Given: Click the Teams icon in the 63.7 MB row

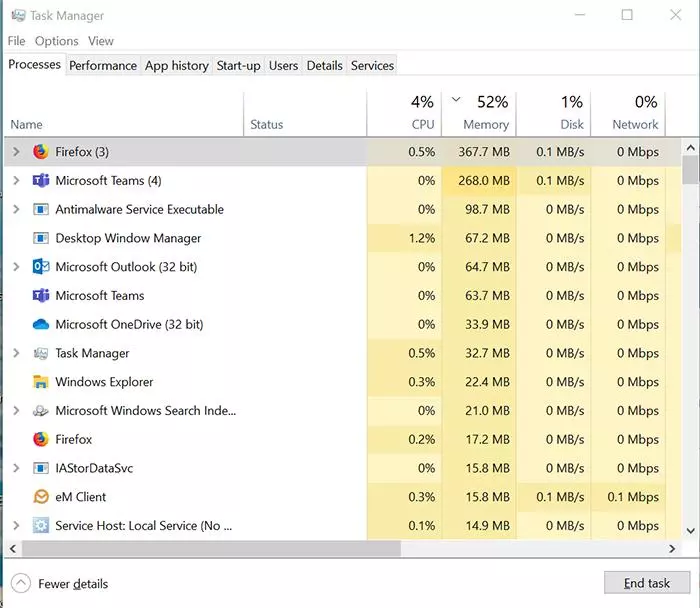Looking at the screenshot, I should pos(41,296).
